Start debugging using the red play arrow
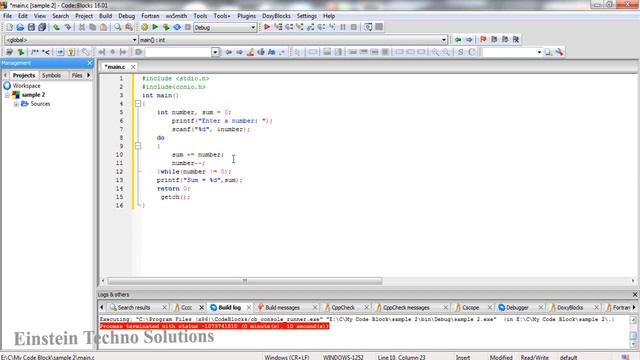This screenshot has height=360, width=640. point(267,27)
